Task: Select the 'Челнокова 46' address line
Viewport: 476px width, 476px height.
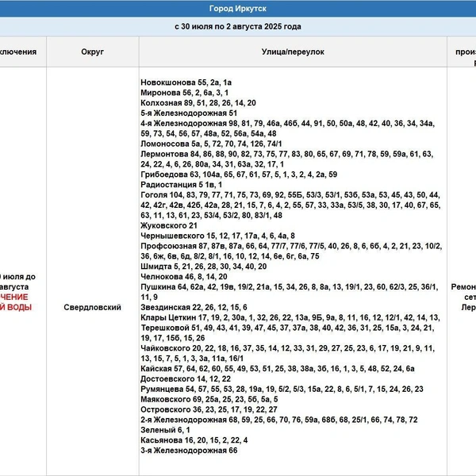Action: click(x=184, y=277)
